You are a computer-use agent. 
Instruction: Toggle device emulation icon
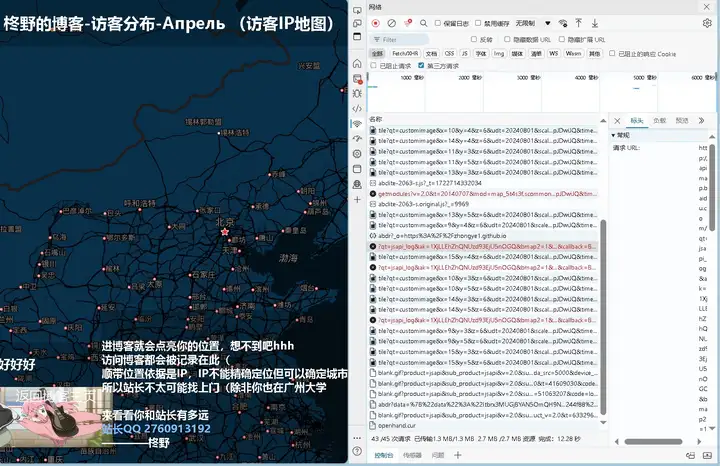point(357,23)
